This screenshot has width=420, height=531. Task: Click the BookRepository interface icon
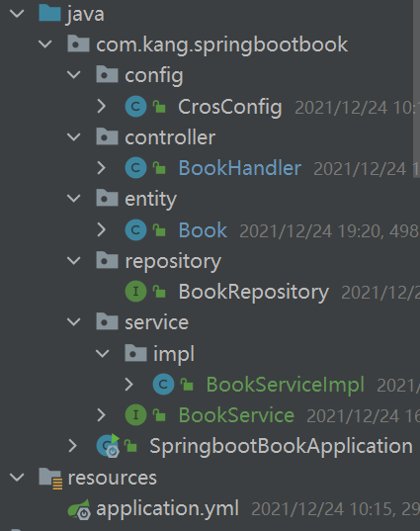(135, 292)
